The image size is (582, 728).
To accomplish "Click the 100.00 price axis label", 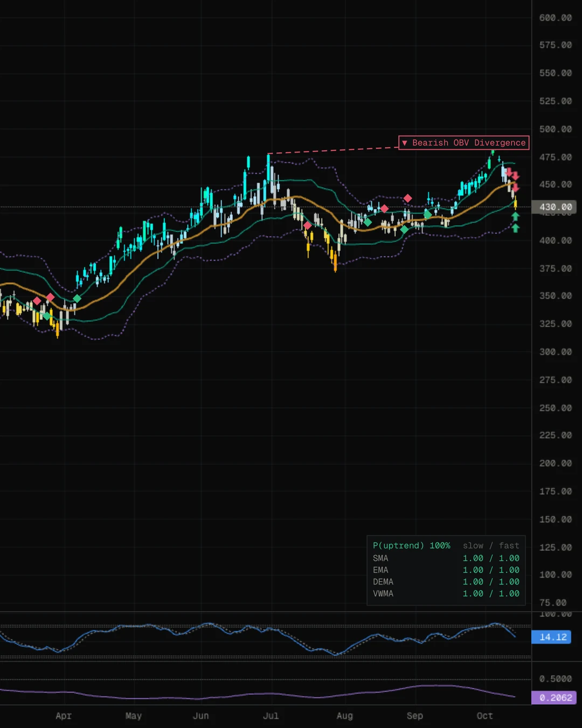I will (x=556, y=575).
